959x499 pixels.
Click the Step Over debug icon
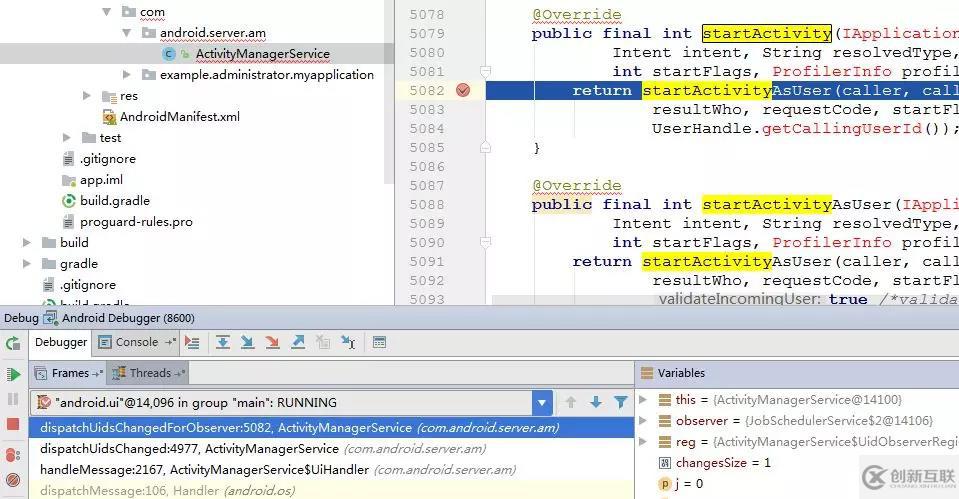click(222, 342)
